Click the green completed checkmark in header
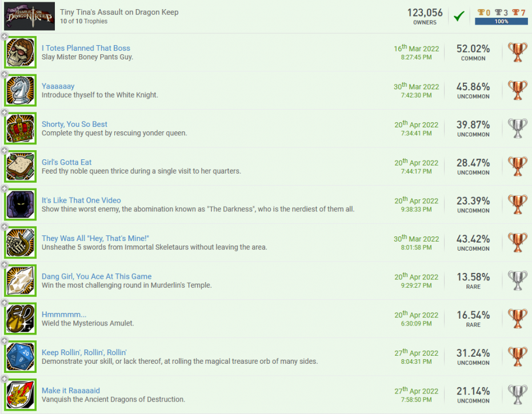Image resolution: width=532 pixels, height=414 pixels. pos(458,16)
